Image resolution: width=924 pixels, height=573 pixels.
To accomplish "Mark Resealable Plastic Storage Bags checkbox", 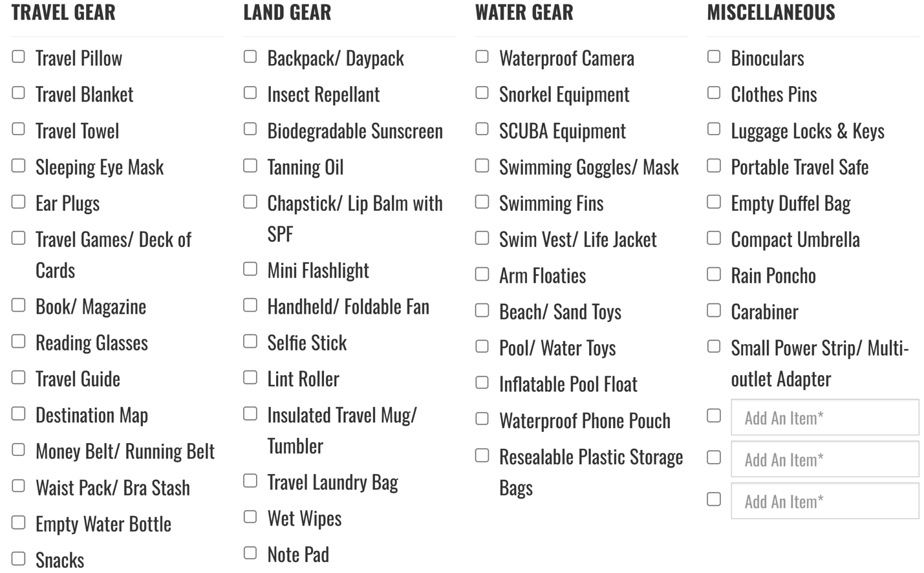I will click(482, 455).
